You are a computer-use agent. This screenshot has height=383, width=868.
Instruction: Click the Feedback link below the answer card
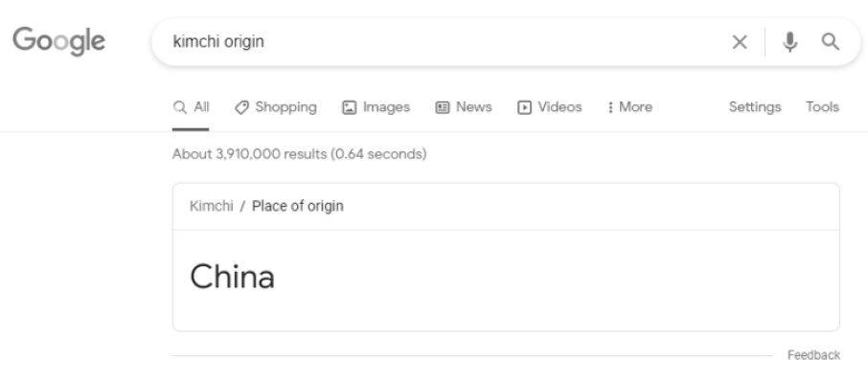pyautogui.click(x=813, y=355)
